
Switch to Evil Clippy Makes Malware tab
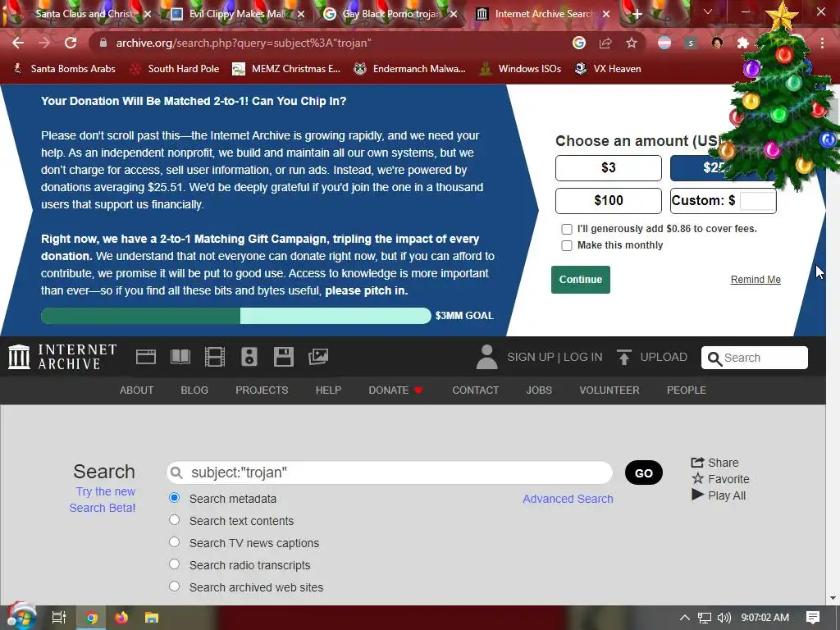[238, 14]
